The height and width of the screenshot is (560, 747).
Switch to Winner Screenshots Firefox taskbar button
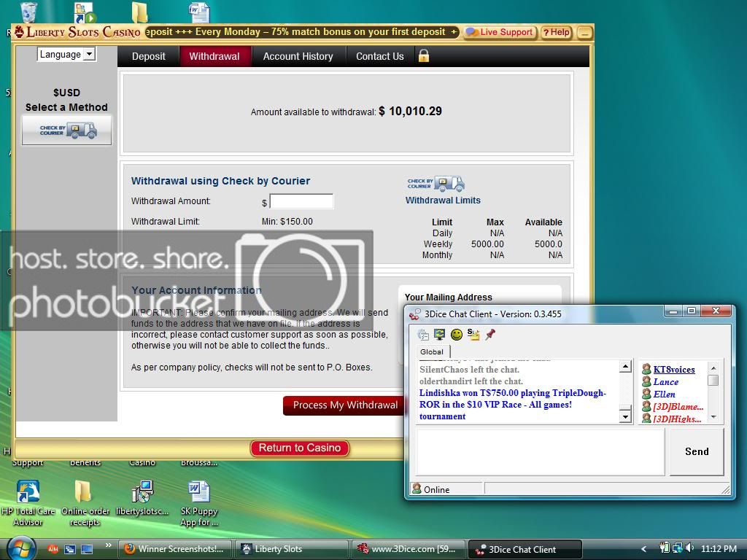tap(175, 549)
